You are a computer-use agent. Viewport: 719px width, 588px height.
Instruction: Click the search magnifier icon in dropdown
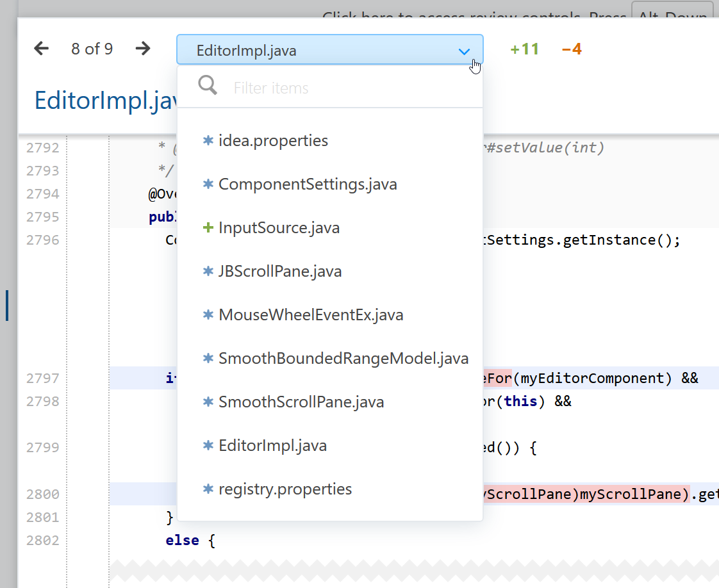(208, 86)
